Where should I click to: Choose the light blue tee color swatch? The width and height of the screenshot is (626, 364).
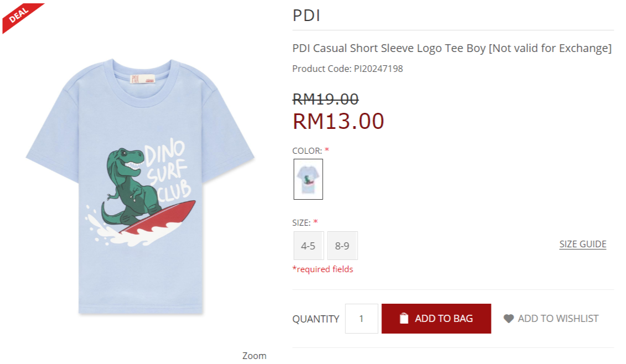tap(308, 179)
